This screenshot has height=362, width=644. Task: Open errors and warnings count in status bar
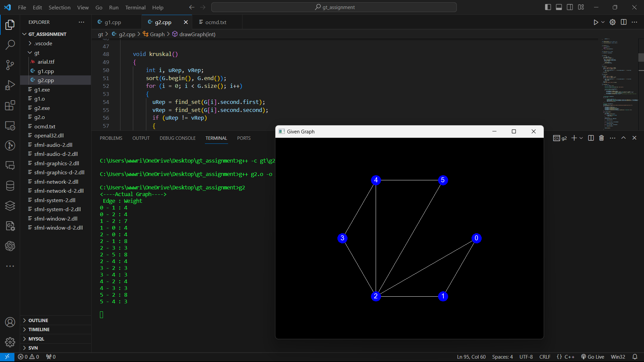29,357
